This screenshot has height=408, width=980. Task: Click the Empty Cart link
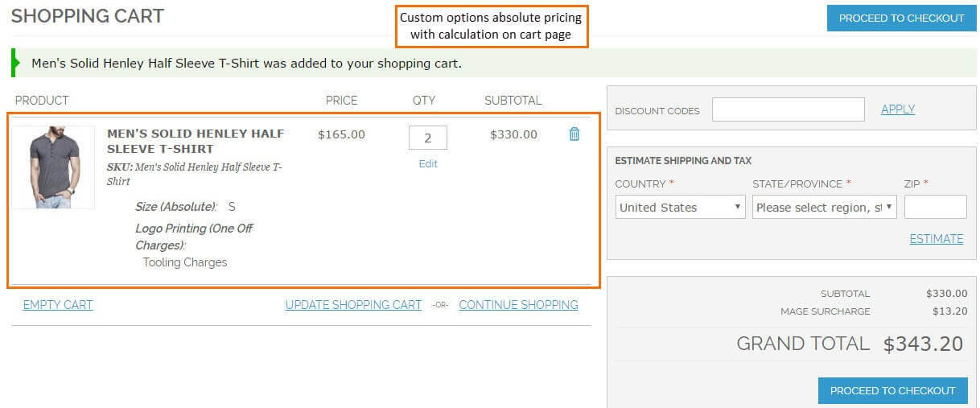(58, 305)
